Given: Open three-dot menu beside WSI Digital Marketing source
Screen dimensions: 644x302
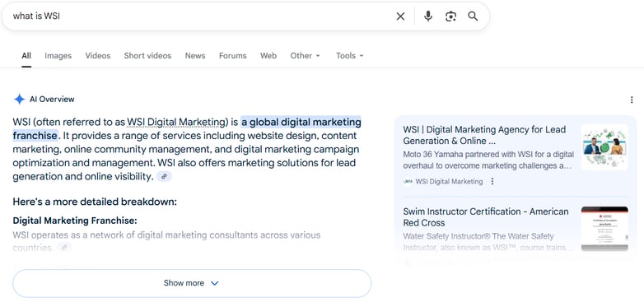Looking at the screenshot, I should (492, 181).
